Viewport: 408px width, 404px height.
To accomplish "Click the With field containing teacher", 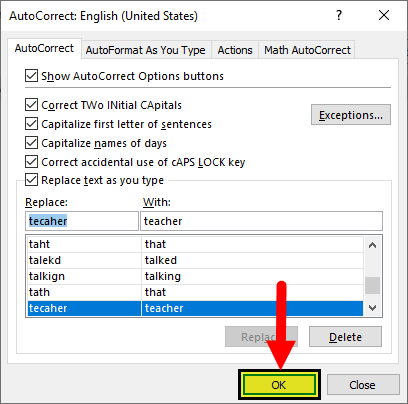I will 261,221.
